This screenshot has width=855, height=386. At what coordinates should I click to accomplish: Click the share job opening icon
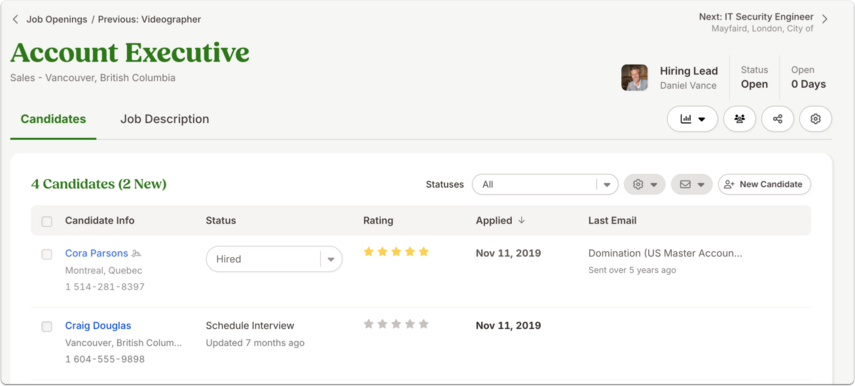pyautogui.click(x=778, y=119)
